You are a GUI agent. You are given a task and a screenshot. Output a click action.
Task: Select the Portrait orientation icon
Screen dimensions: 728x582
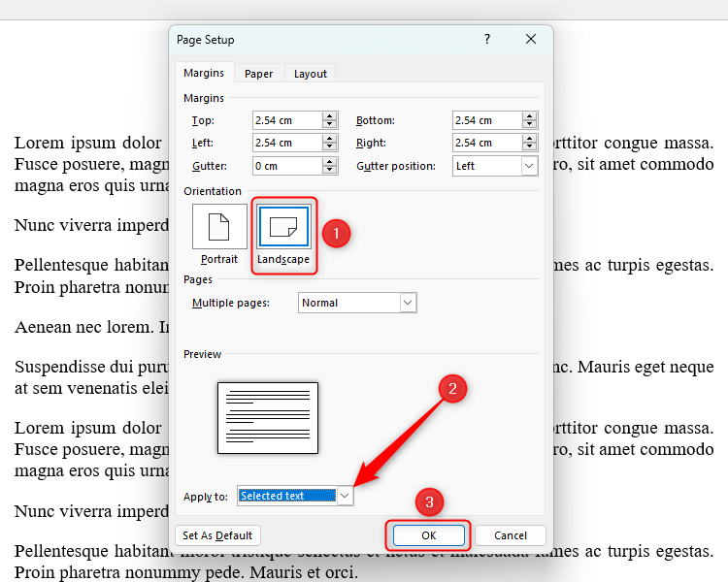point(219,226)
